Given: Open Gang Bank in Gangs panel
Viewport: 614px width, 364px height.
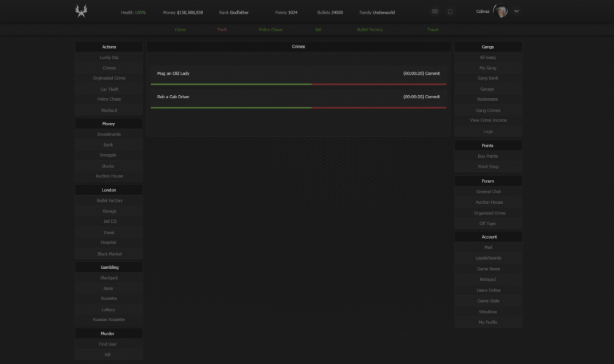Looking at the screenshot, I should coord(488,79).
